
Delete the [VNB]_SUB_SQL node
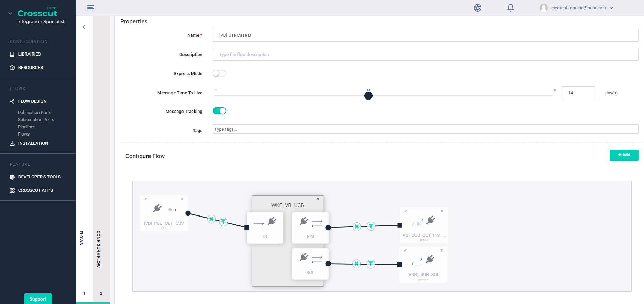click(442, 250)
